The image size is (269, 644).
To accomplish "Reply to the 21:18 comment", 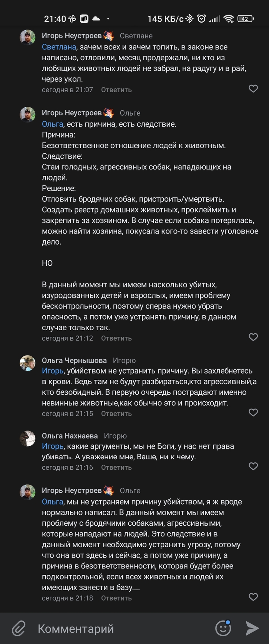I will 116,598.
